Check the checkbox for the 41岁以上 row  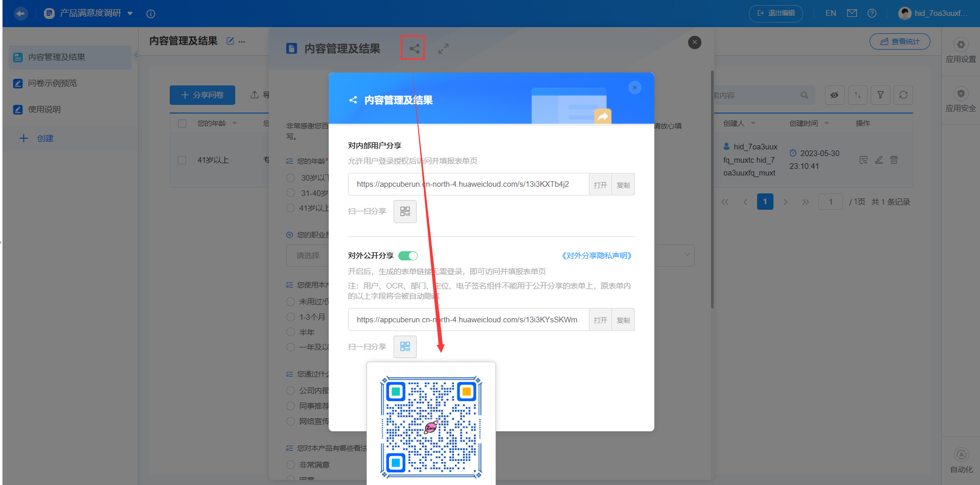click(x=181, y=160)
